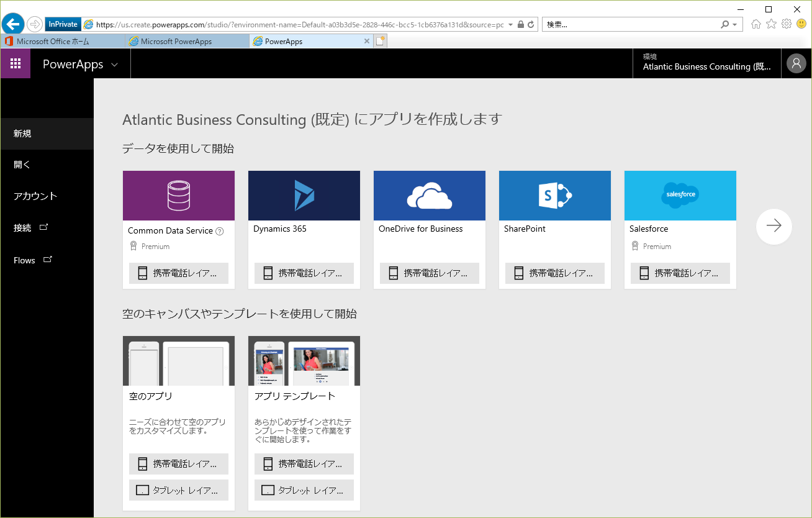Click Premium badge icon under Salesforce

pos(634,246)
